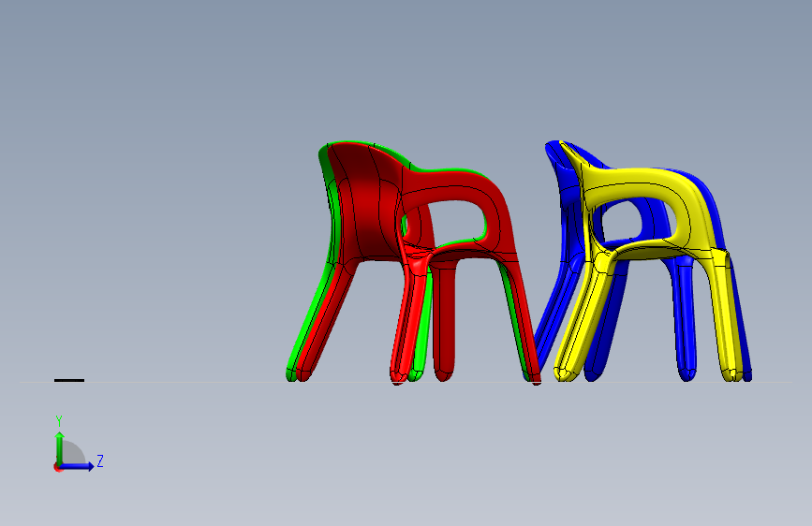Click the blue Z axis arrow on triad
812x526 pixels.
[x=78, y=466]
